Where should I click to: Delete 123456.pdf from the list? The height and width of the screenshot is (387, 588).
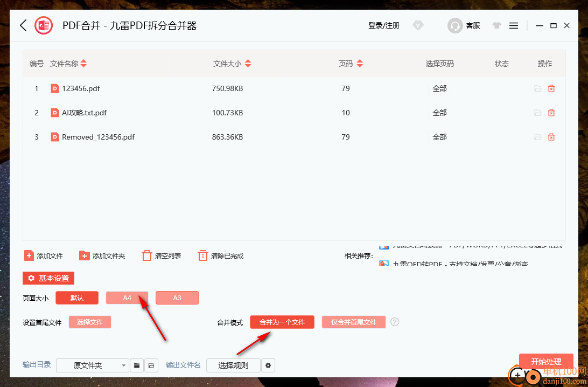[551, 88]
